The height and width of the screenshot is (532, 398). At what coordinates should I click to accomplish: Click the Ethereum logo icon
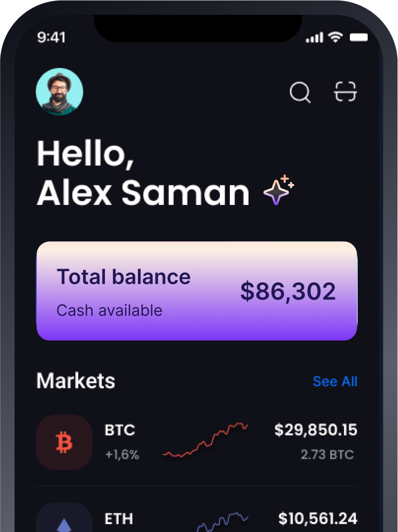coord(64,523)
